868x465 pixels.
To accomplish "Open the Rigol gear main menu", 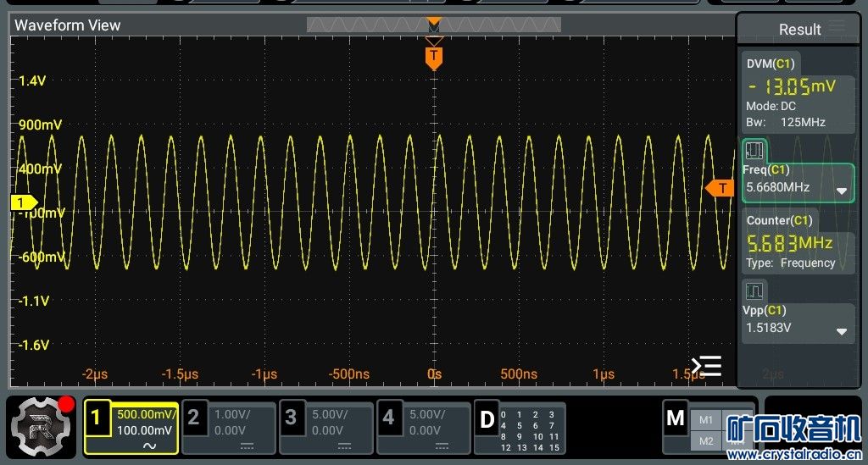I will point(39,425).
